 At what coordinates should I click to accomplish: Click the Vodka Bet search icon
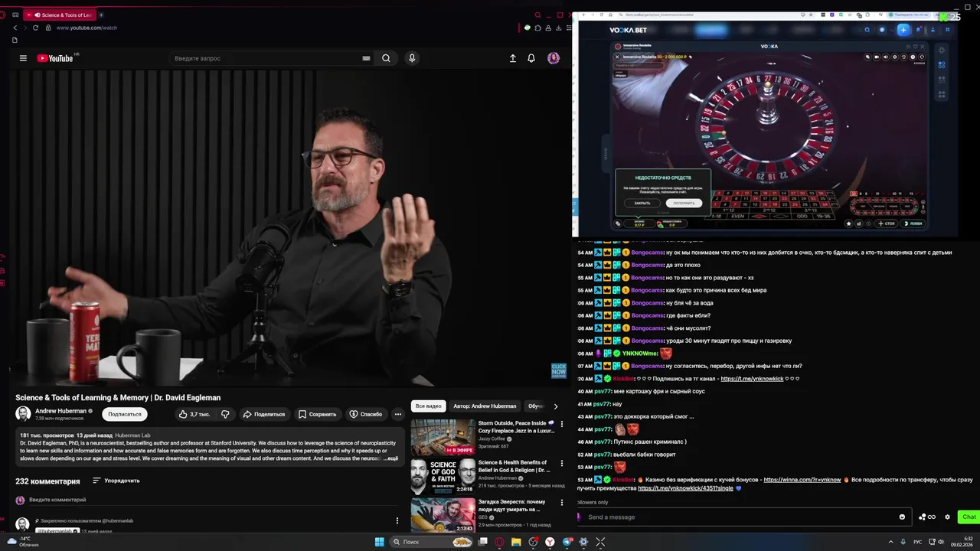(867, 30)
